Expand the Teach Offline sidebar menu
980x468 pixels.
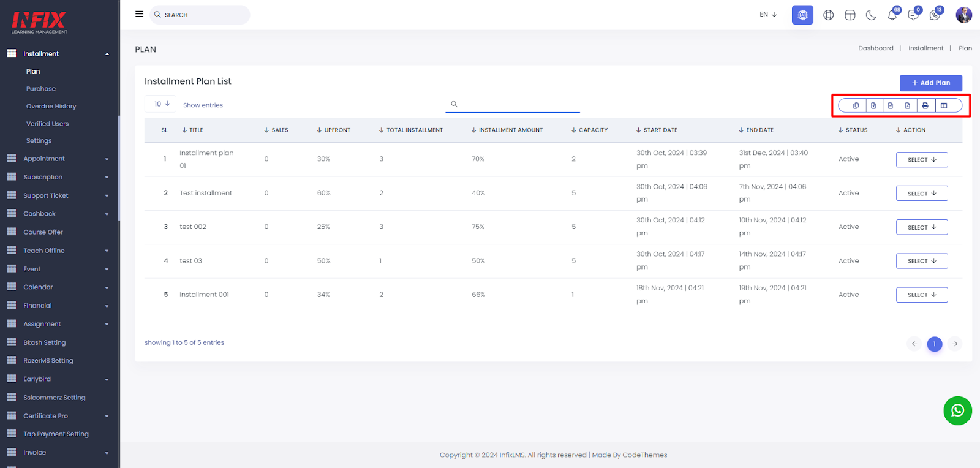59,251
